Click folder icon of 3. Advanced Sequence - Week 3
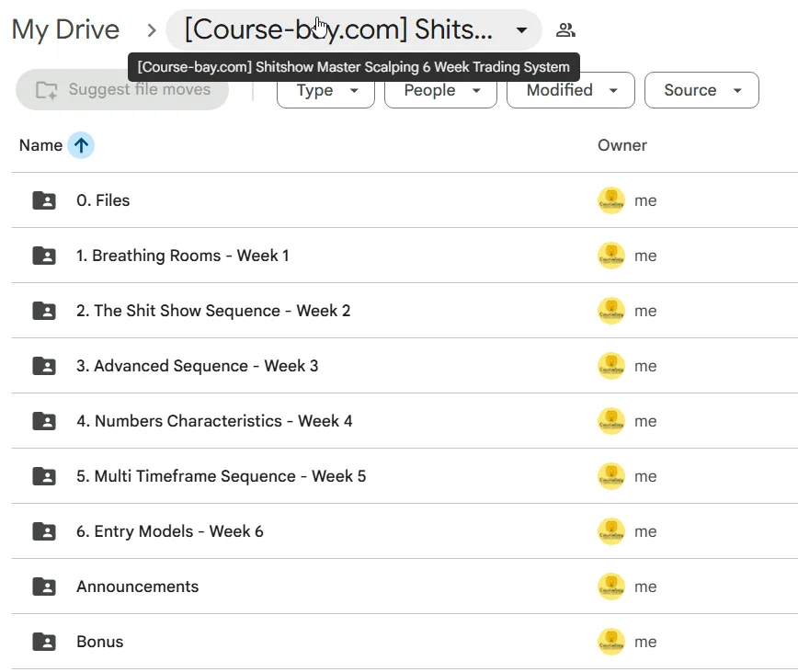Image resolution: width=798 pixels, height=672 pixels. coord(44,366)
